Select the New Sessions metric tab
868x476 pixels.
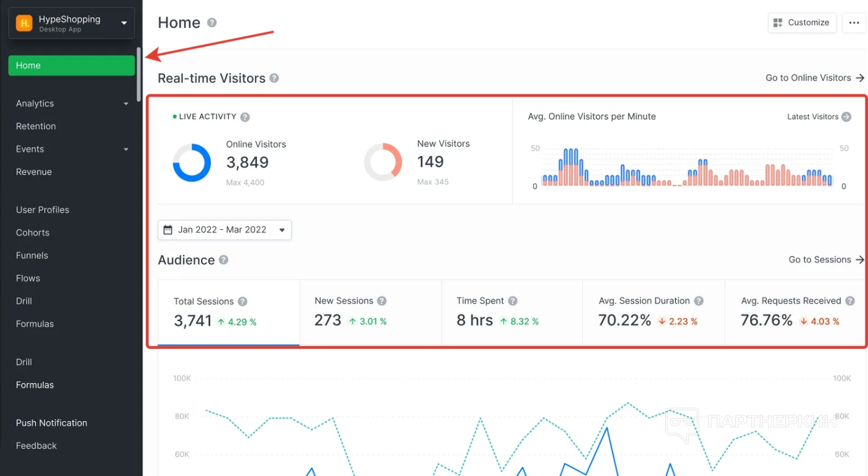(x=371, y=312)
